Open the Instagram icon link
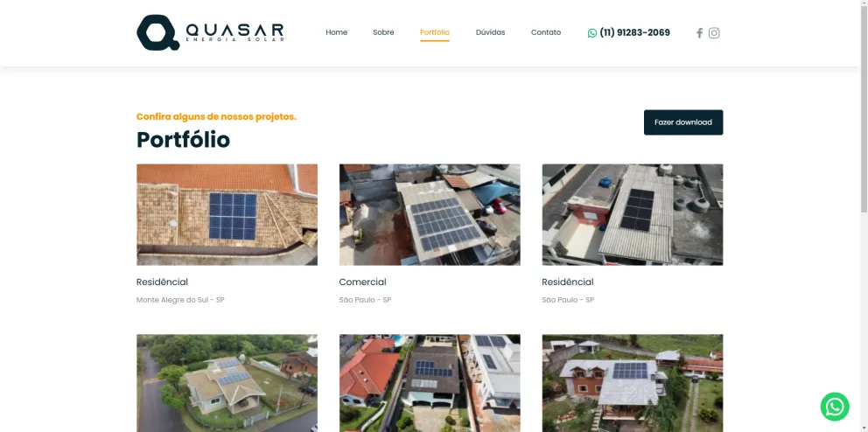 [x=714, y=32]
